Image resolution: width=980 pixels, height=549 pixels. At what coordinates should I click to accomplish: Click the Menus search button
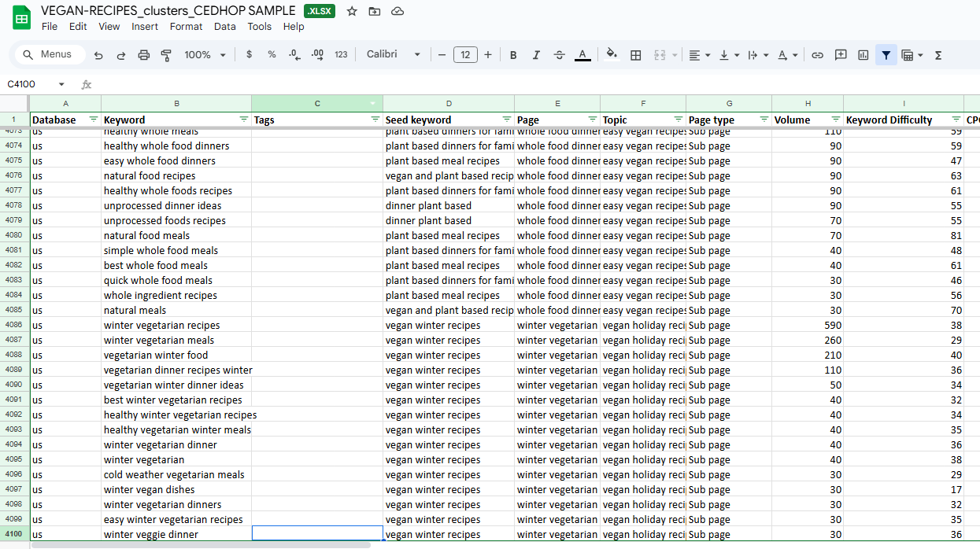(x=48, y=55)
